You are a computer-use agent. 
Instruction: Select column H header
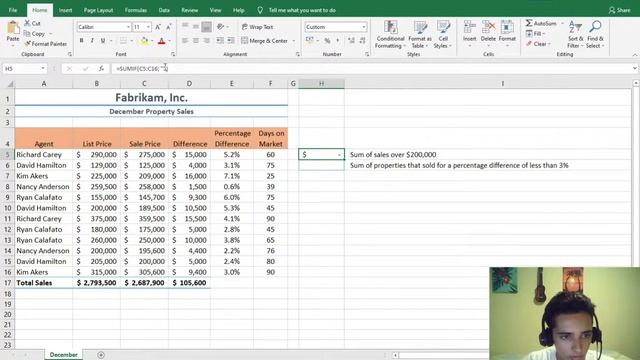[322, 83]
